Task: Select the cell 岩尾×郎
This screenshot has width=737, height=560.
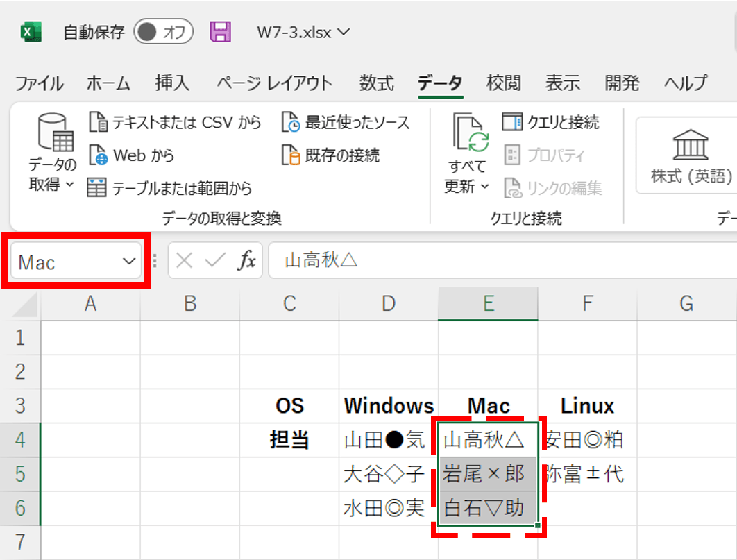Action: click(489, 474)
